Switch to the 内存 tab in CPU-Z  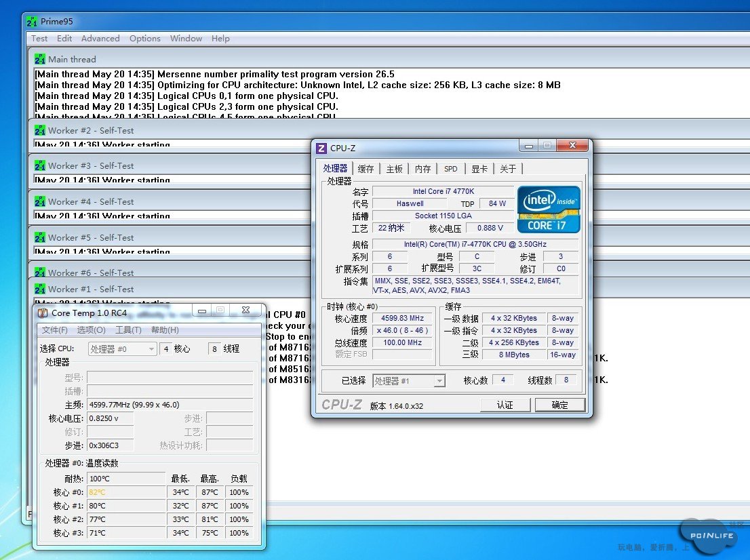pyautogui.click(x=423, y=169)
